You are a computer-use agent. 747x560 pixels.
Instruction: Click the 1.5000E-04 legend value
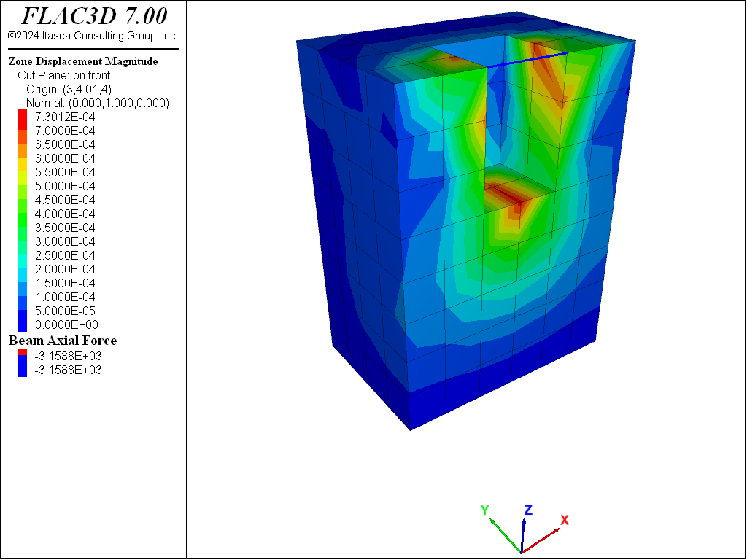(65, 283)
